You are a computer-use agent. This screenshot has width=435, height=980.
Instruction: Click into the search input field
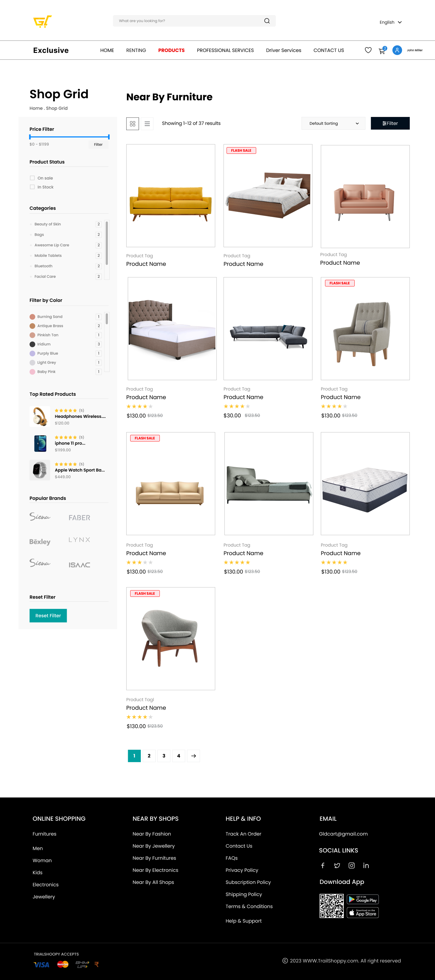(188, 21)
